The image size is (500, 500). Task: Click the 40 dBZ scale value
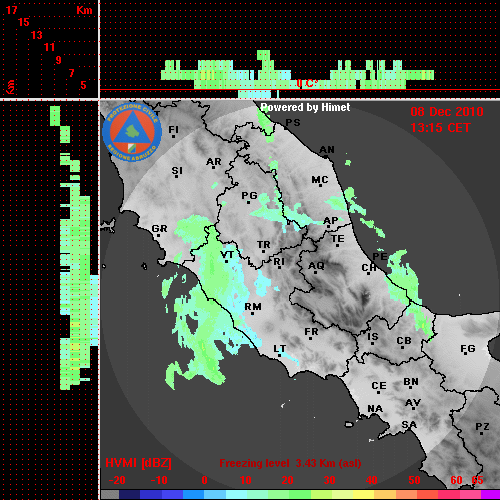(x=371, y=480)
